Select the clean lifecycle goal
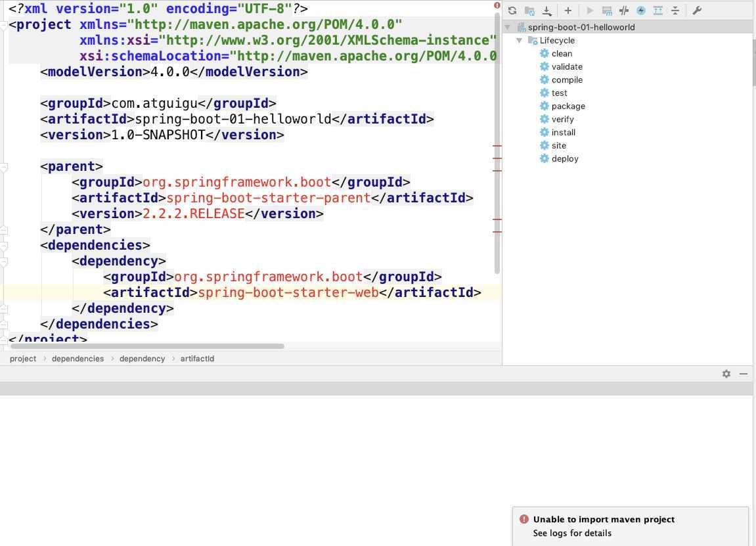Screen dimensions: 756x546 pyautogui.click(x=562, y=53)
